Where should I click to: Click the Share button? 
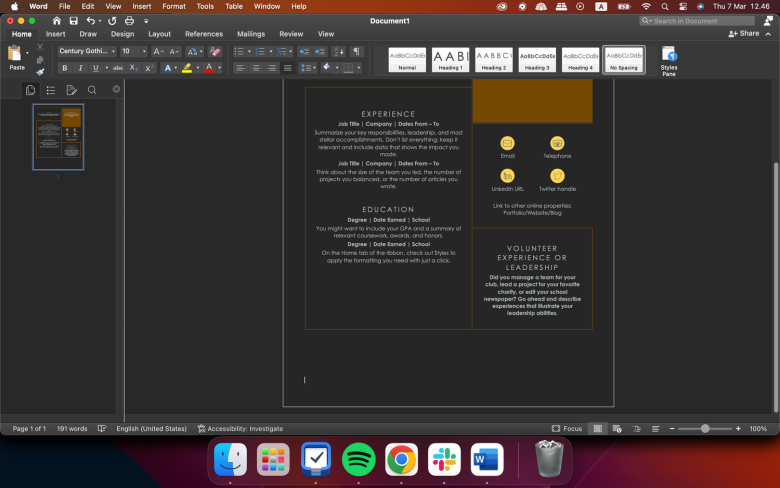(745, 33)
